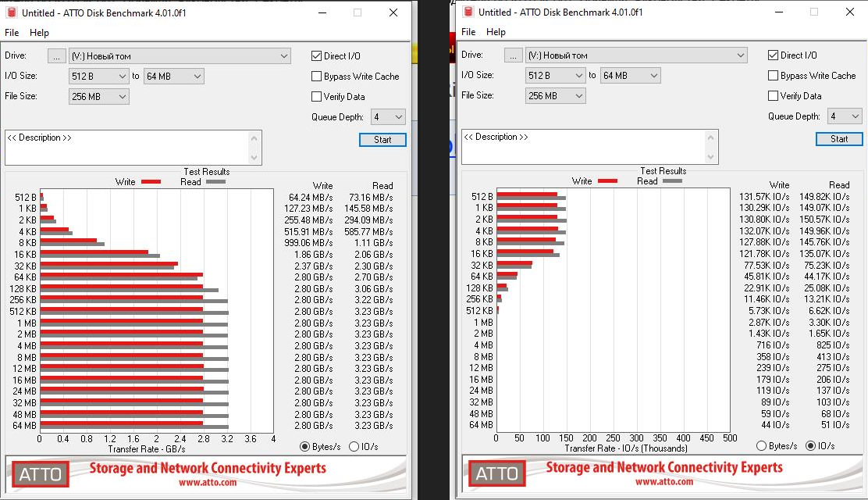Click ATTO app icon in right window title bar
Viewport: 868px width, 500px height.
[468, 12]
